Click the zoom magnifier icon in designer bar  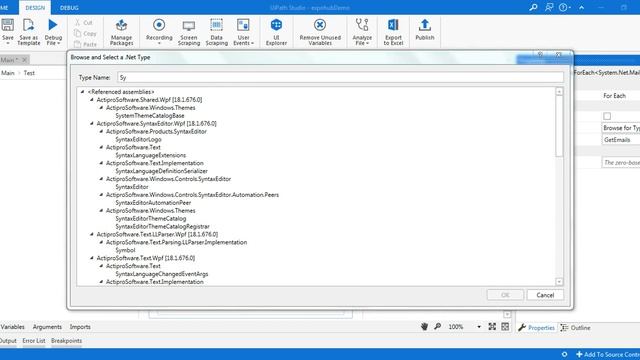[438, 327]
